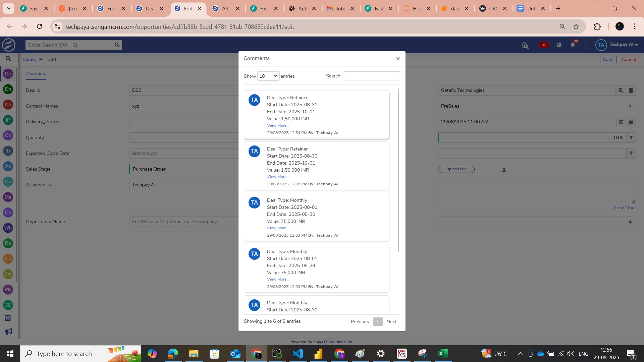Open calendar picker beside 29/08/2025 date
The image size is (644, 362).
click(x=621, y=122)
